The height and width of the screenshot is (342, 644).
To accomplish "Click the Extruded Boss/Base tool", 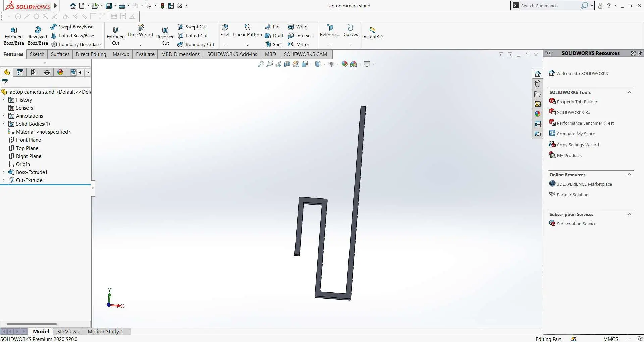I will click(14, 36).
